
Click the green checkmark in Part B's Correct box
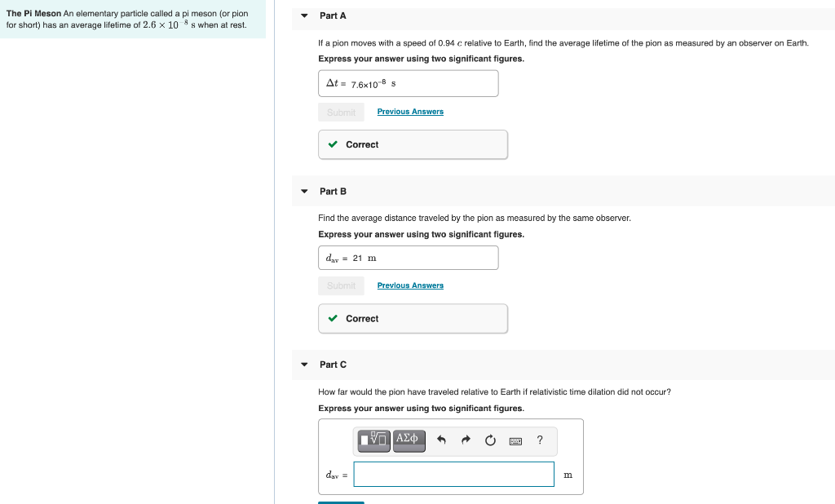[x=333, y=318]
